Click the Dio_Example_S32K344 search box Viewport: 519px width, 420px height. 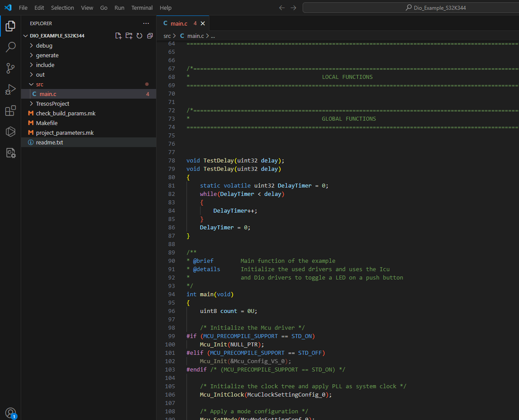click(410, 8)
